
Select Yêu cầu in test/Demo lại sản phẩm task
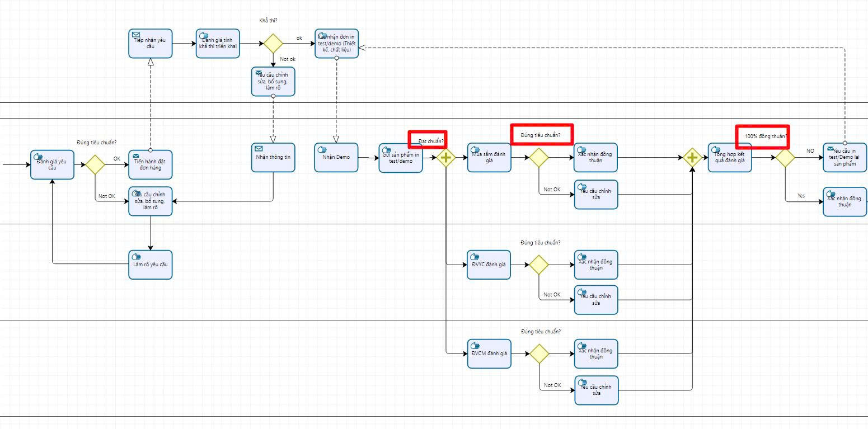(x=844, y=158)
